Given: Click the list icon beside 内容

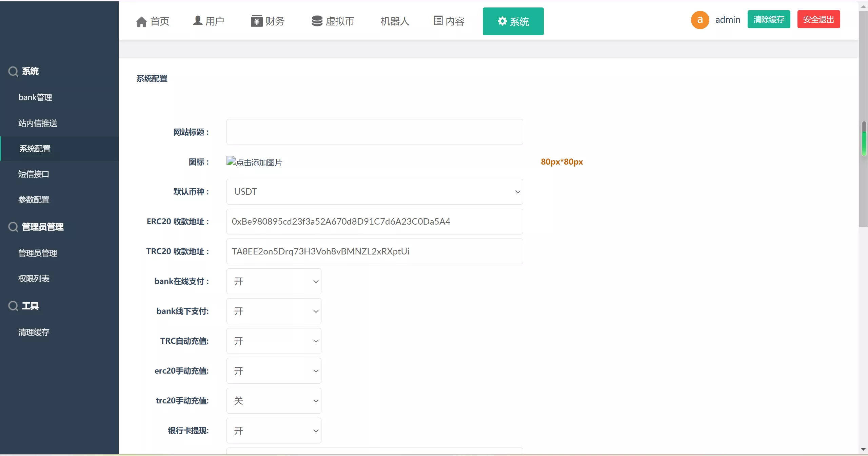Looking at the screenshot, I should 438,21.
